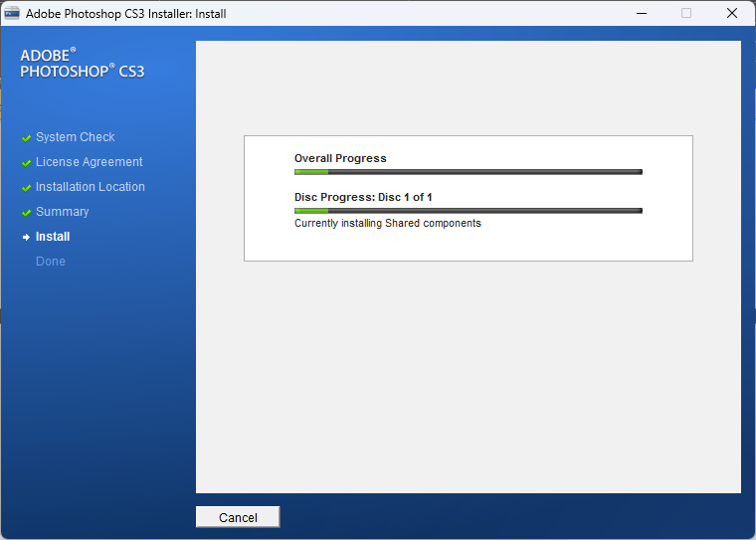Click the green checkmark beside Summary
756x540 pixels.
pyautogui.click(x=26, y=213)
